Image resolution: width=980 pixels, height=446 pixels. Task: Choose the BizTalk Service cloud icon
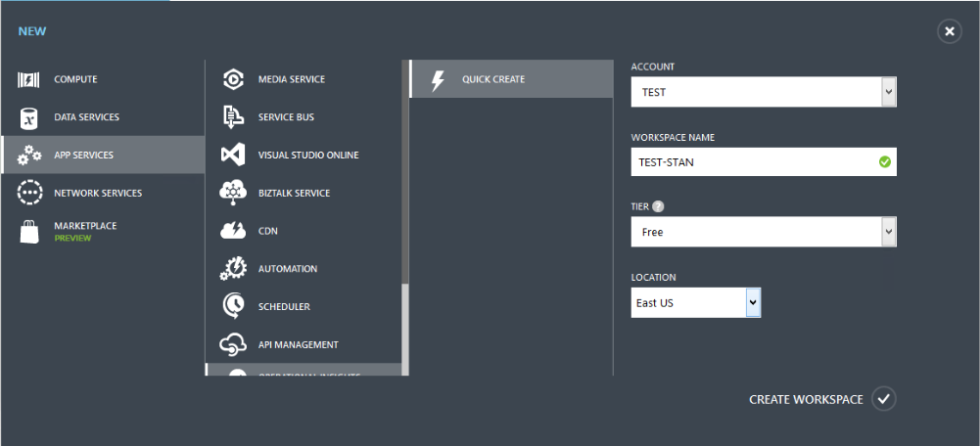tap(233, 193)
